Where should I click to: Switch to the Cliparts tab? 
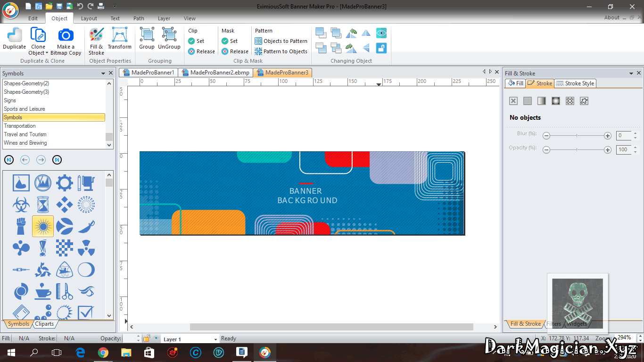tap(45, 324)
